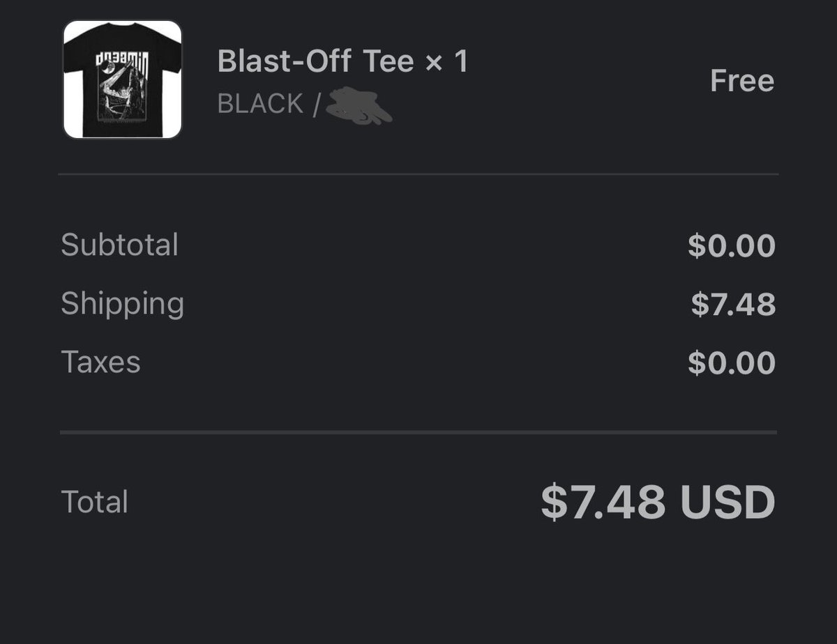The width and height of the screenshot is (837, 644).
Task: Click the Blast-Off Tee product thumbnail
Action: click(122, 79)
